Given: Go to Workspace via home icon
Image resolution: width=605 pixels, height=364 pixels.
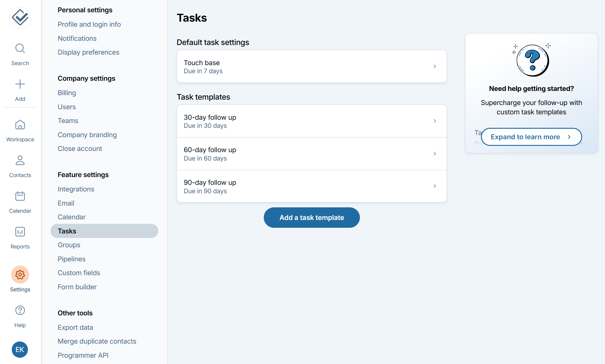Looking at the screenshot, I should pyautogui.click(x=20, y=125).
